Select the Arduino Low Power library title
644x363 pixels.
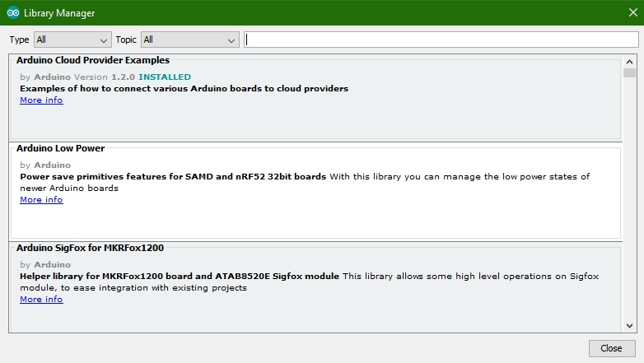(x=60, y=148)
